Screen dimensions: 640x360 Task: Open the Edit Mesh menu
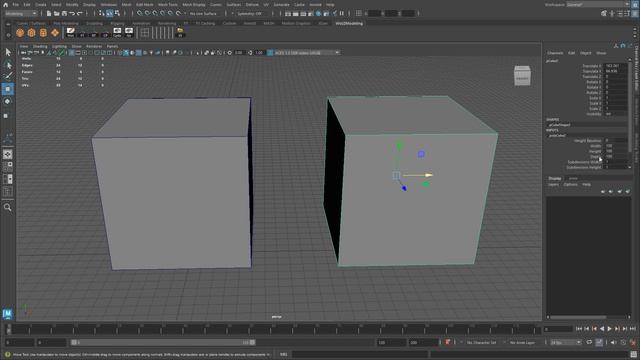pos(144,5)
